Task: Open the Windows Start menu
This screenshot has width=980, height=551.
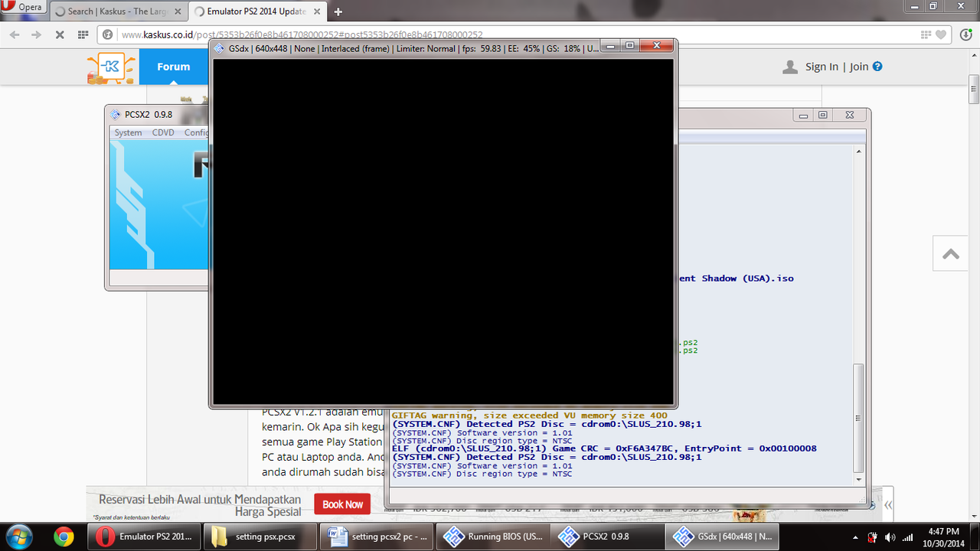Action: coord(18,536)
